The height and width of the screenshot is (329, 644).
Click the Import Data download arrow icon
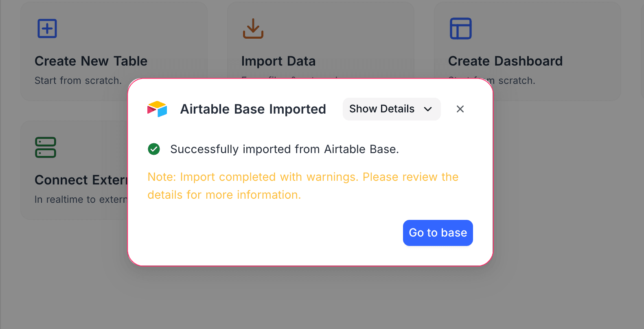coord(253,29)
